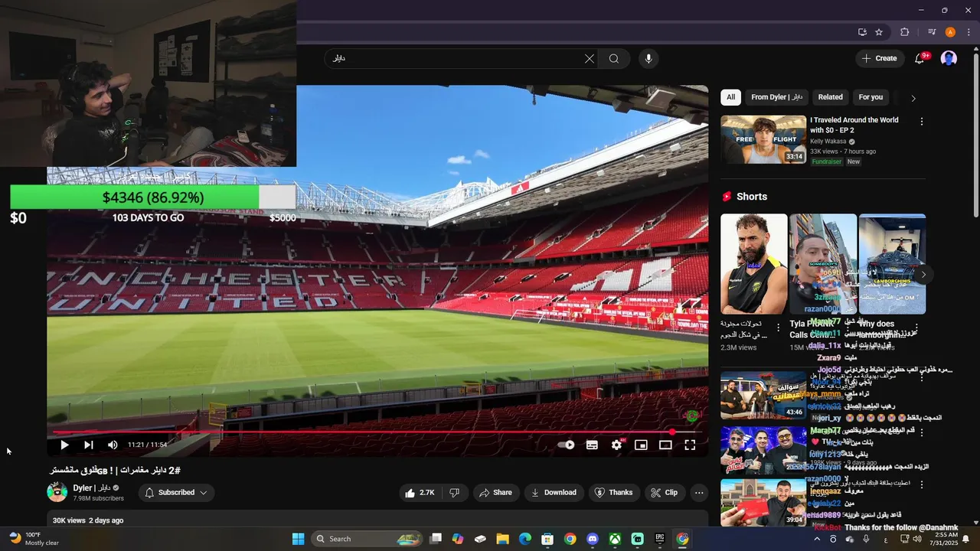Create a Clip of the video
This screenshot has height=551, width=980.
pos(665,493)
